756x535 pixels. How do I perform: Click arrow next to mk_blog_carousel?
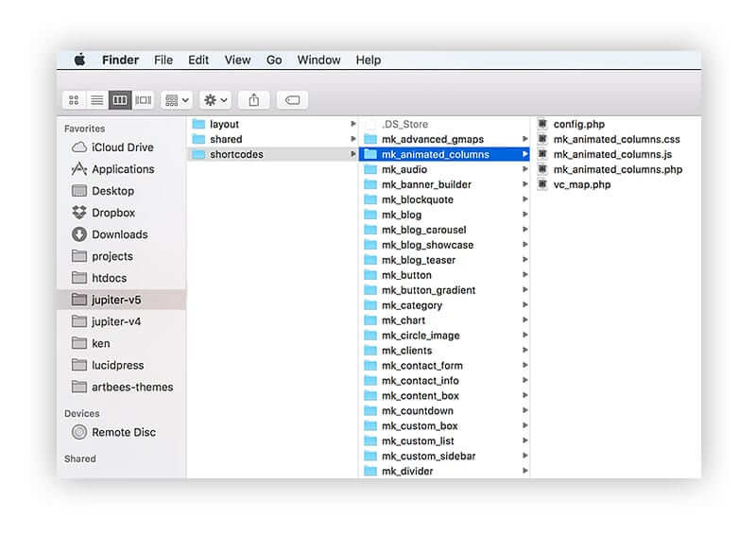click(x=525, y=230)
